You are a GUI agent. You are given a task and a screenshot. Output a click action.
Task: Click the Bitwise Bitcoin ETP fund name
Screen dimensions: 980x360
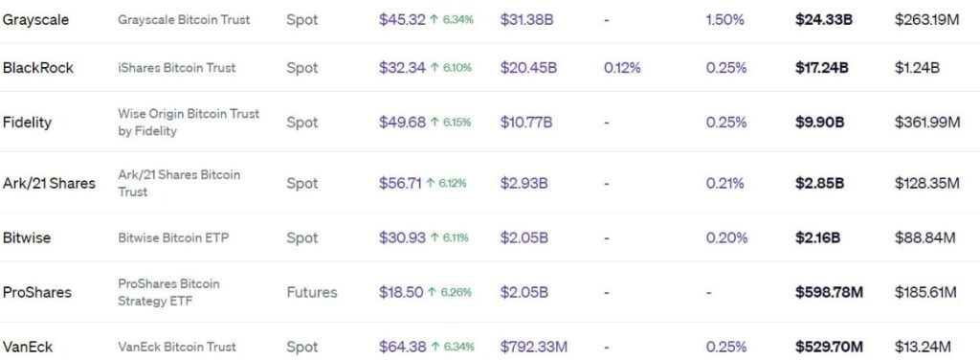(173, 238)
